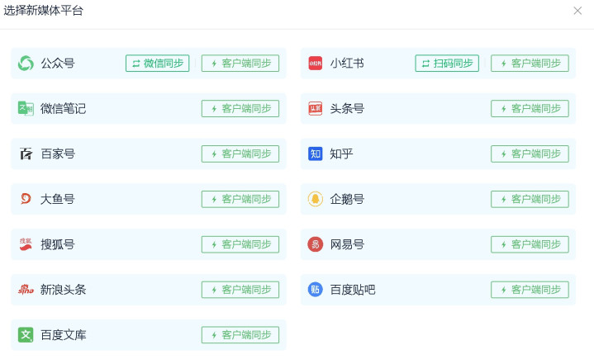Close the 选择新媒体平台 dialog

(x=577, y=11)
